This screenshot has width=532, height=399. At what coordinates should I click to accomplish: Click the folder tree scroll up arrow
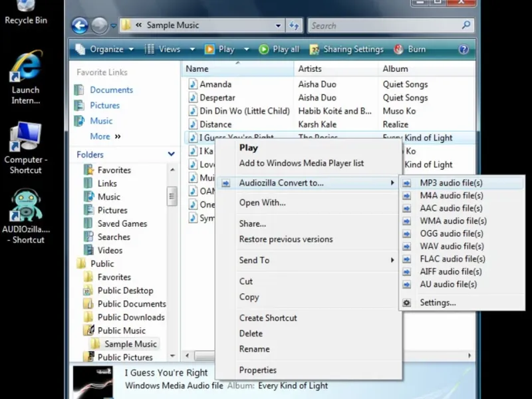coord(172,170)
